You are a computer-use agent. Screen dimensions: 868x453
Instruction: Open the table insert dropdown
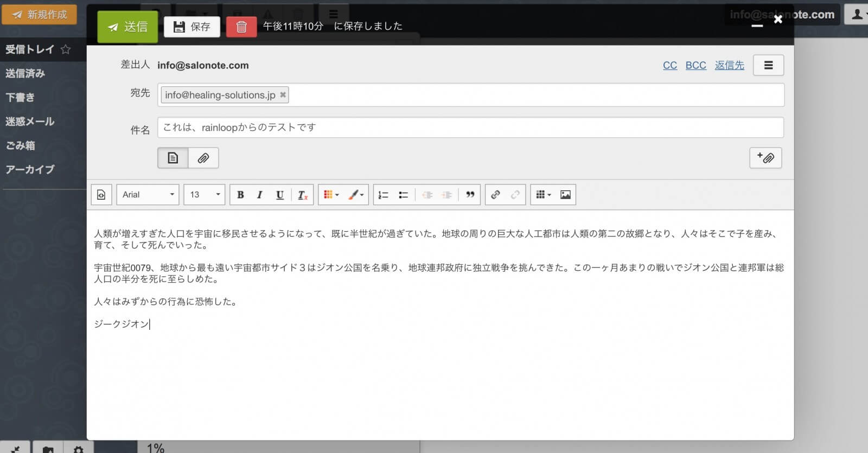(543, 195)
